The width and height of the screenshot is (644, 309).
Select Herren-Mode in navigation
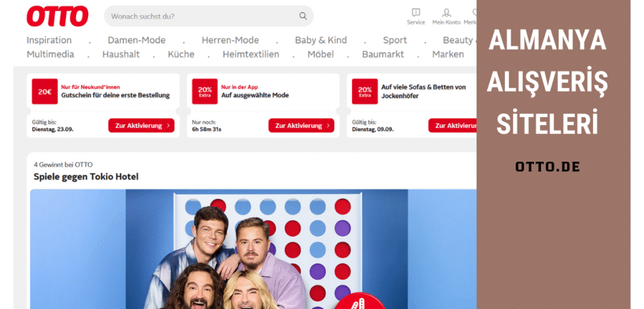230,40
